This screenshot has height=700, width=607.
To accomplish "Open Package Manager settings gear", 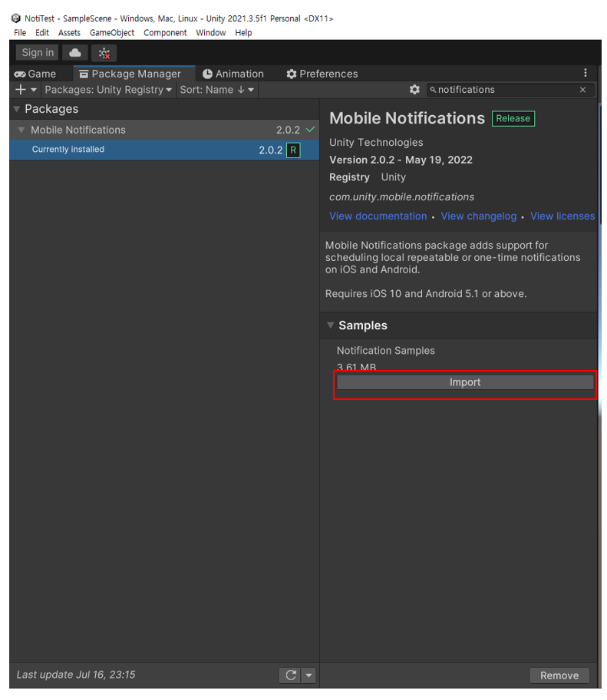I will [414, 89].
